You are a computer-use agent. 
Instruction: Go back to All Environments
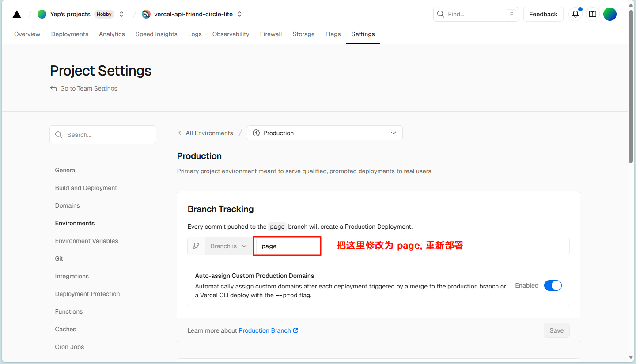[205, 133]
